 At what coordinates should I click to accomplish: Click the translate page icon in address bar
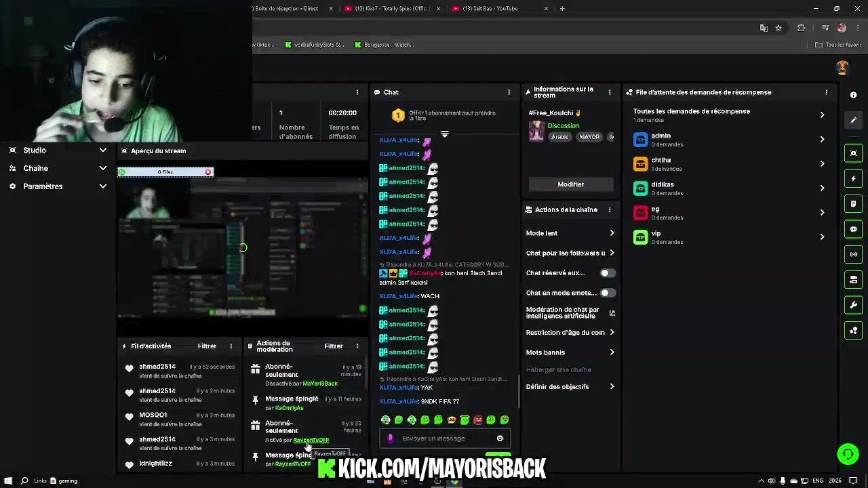coord(764,28)
